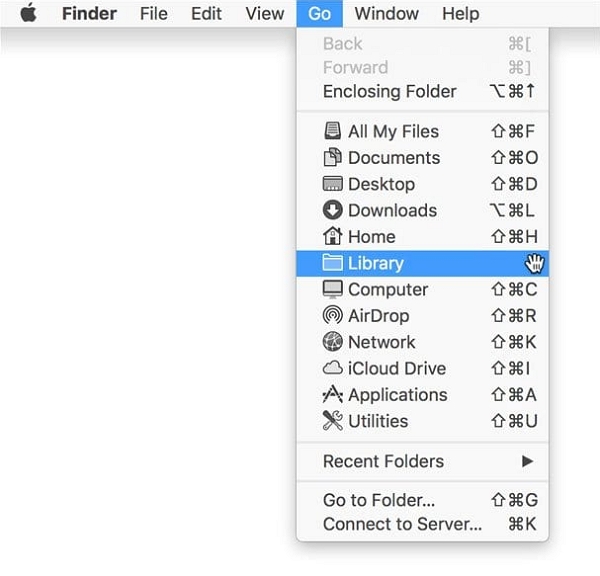Click the Documents label text
Image resolution: width=600 pixels, height=576 pixels.
click(x=394, y=158)
